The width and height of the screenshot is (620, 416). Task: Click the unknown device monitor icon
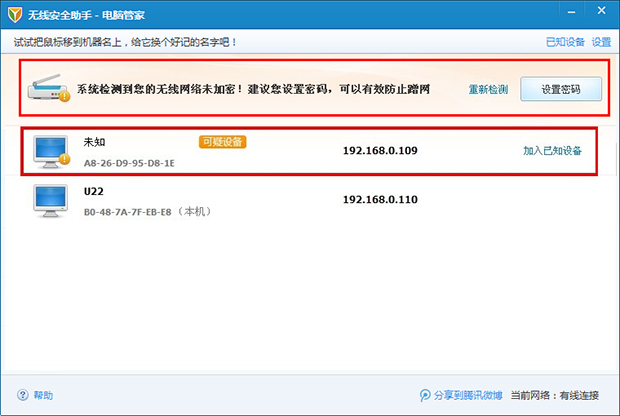click(50, 150)
